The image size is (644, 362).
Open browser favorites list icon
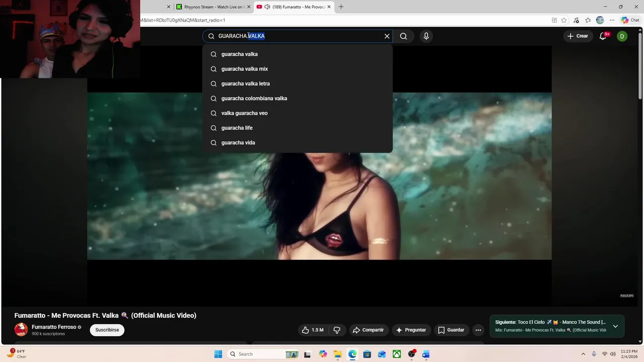(588, 20)
